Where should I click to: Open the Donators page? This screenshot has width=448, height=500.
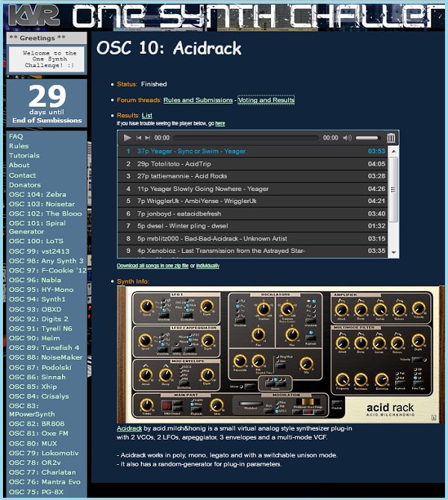tap(25, 185)
